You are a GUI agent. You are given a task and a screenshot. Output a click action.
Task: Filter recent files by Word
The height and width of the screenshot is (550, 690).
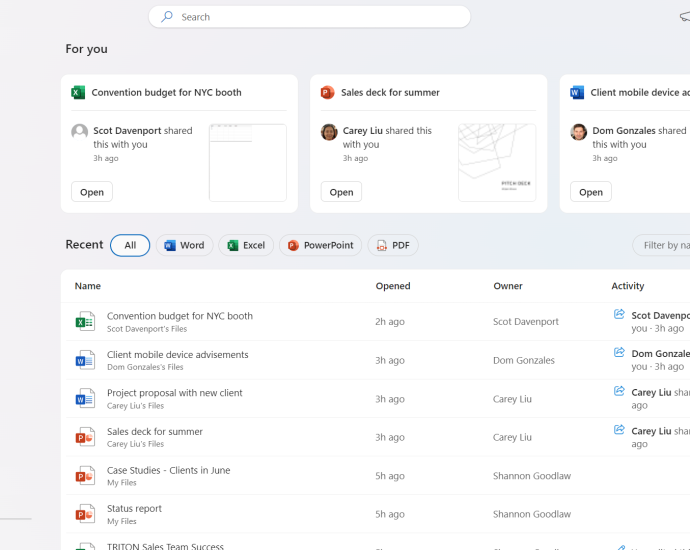click(x=184, y=245)
